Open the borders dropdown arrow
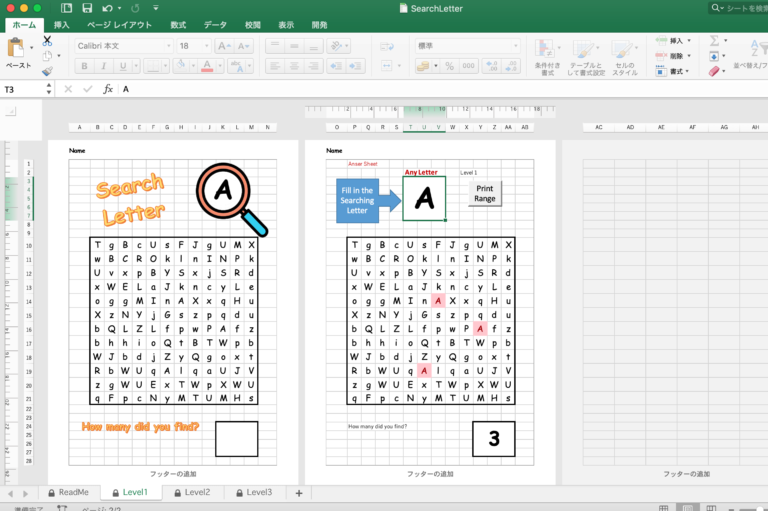 click(x=165, y=66)
